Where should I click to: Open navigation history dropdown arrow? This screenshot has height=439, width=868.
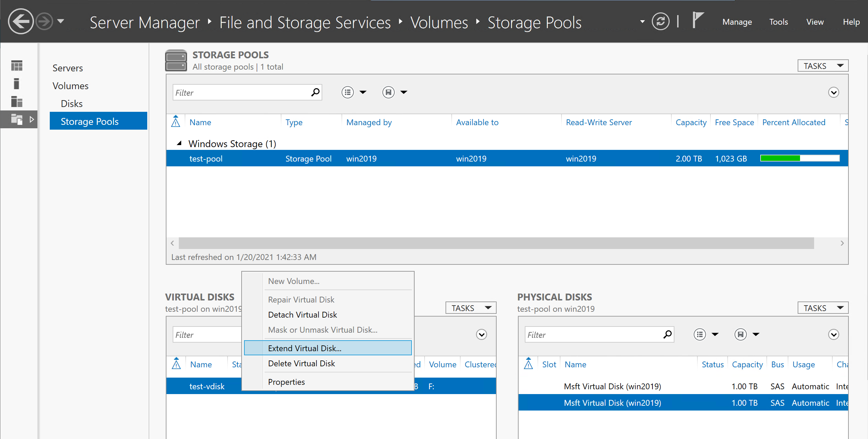pyautogui.click(x=61, y=21)
